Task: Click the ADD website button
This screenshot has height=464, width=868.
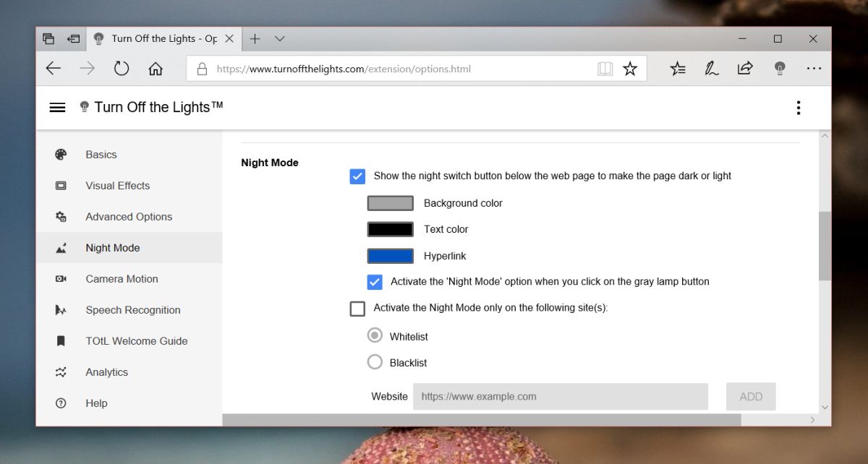Action: point(751,397)
